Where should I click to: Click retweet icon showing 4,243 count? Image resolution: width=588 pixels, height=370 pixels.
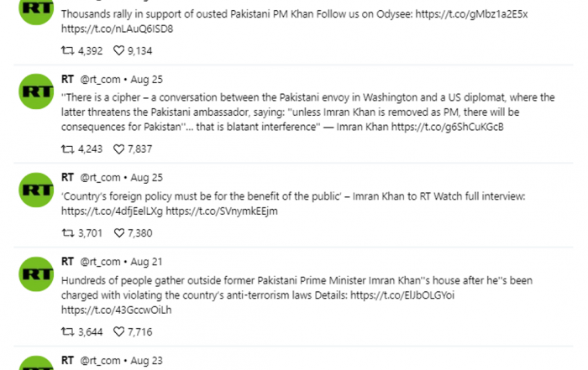[x=67, y=149]
